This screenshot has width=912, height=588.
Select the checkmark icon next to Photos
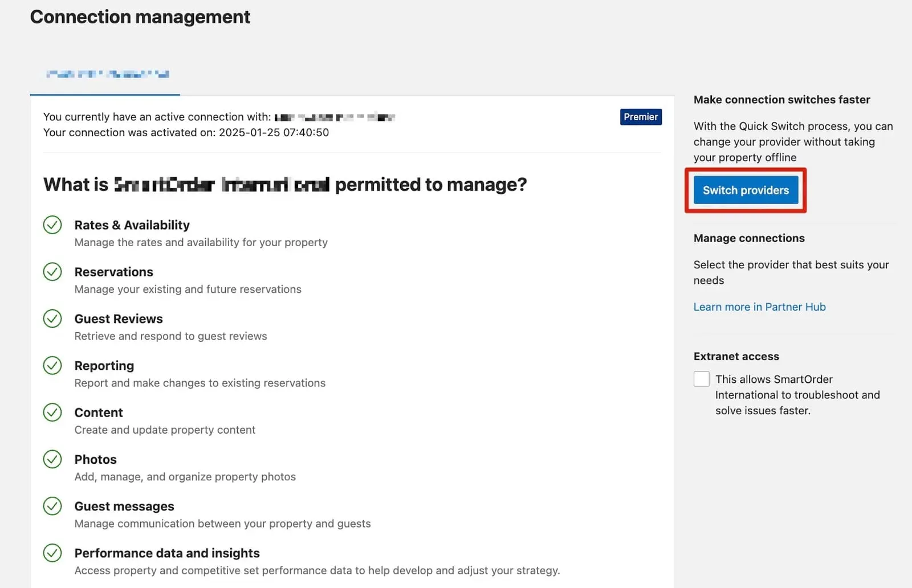pos(52,459)
